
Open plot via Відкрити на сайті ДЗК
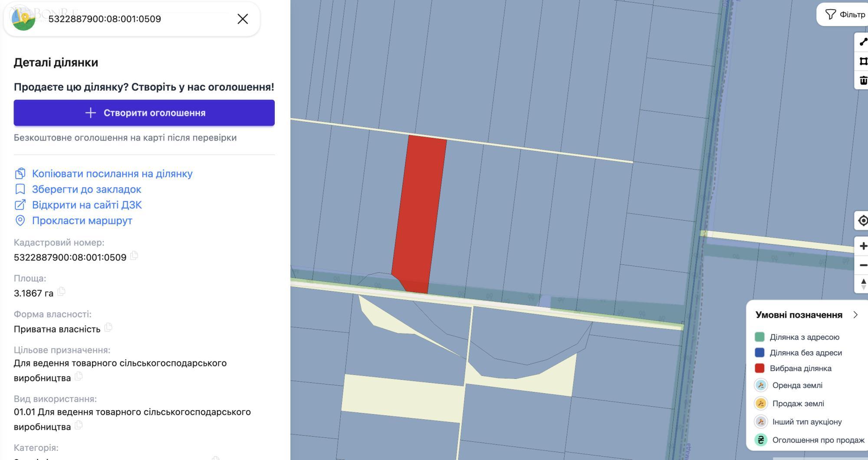tap(87, 205)
